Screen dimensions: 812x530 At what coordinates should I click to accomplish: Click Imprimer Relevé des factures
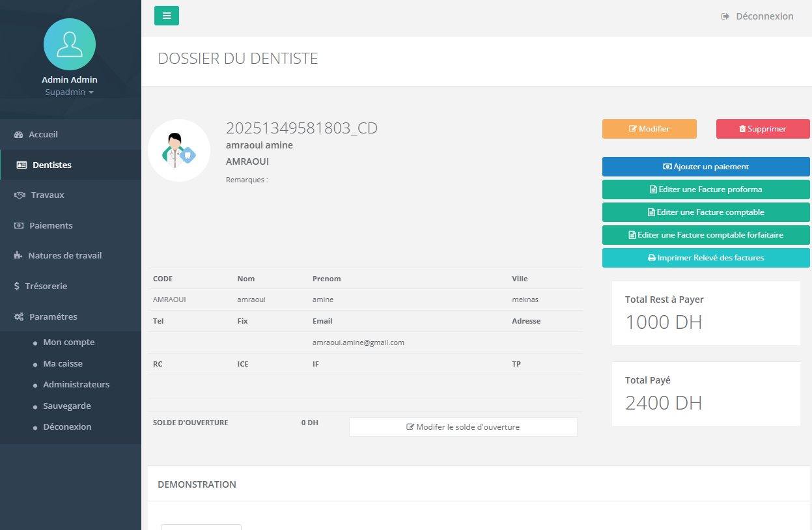click(x=706, y=258)
